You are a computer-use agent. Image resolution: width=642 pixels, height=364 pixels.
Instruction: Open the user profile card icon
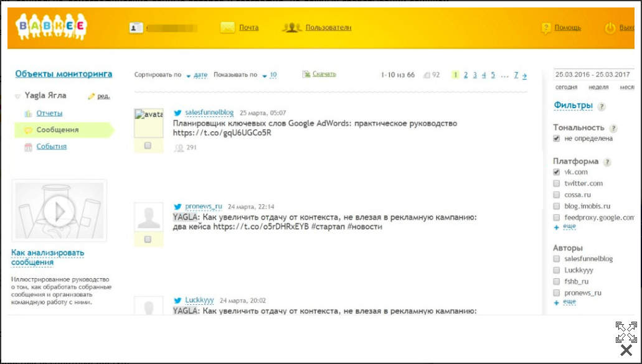coord(136,27)
